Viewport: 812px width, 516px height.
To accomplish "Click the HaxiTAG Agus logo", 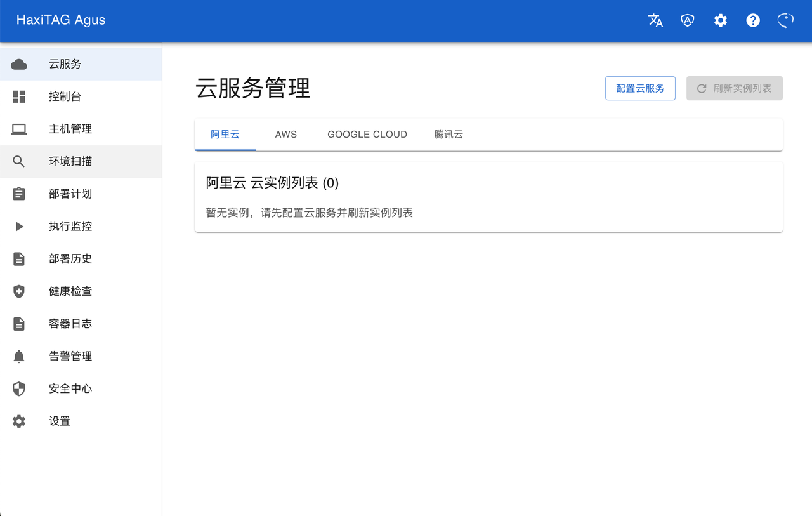I will point(60,20).
